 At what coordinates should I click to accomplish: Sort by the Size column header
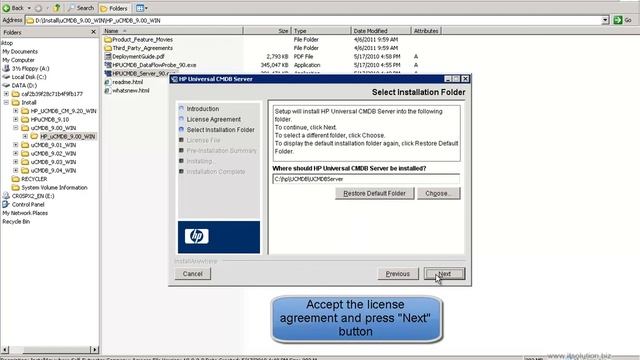coord(267,31)
